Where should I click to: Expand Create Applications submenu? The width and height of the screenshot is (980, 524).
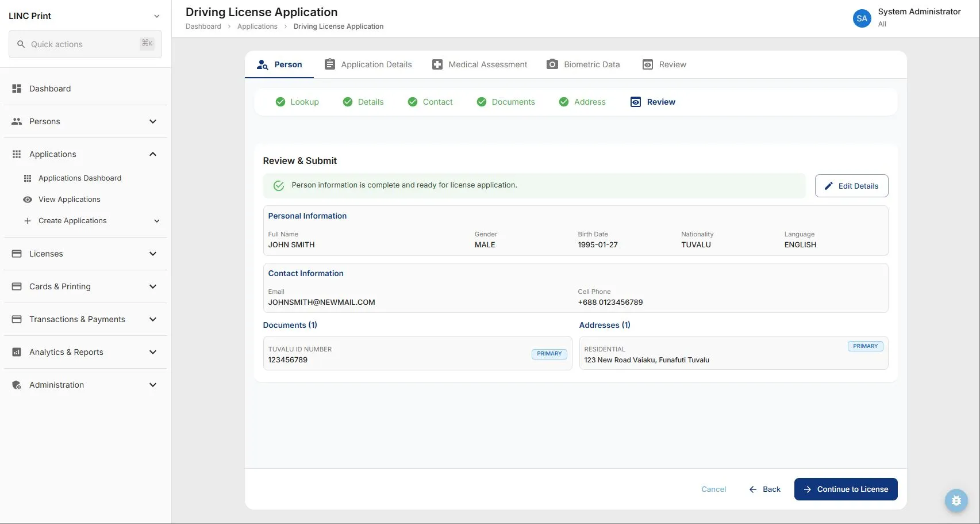[157, 221]
